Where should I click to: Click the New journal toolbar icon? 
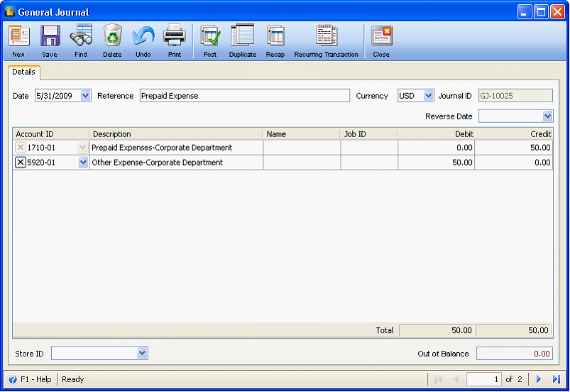pos(18,36)
